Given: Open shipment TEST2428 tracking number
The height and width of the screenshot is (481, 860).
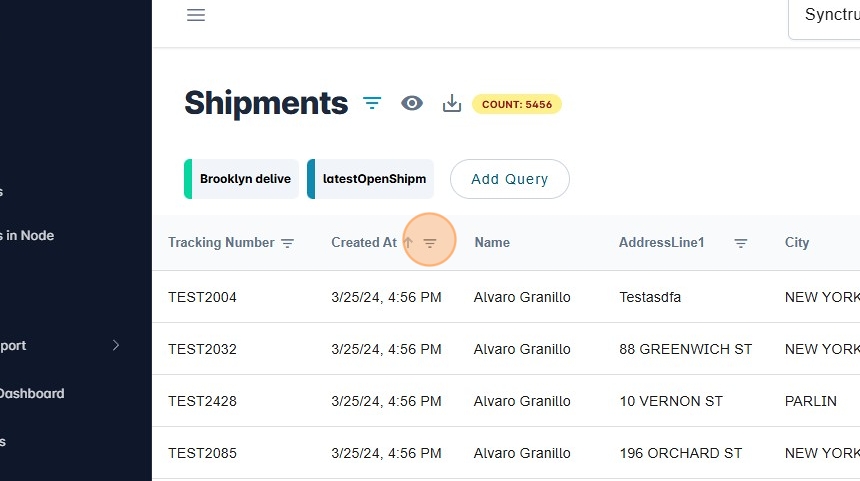Looking at the screenshot, I should (202, 401).
